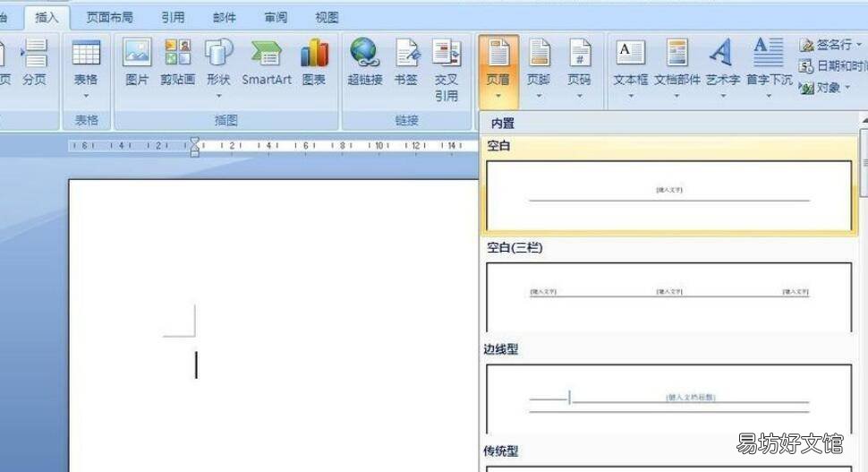
Task: Expand the 表格 dropdown arrow
Action: [86, 97]
